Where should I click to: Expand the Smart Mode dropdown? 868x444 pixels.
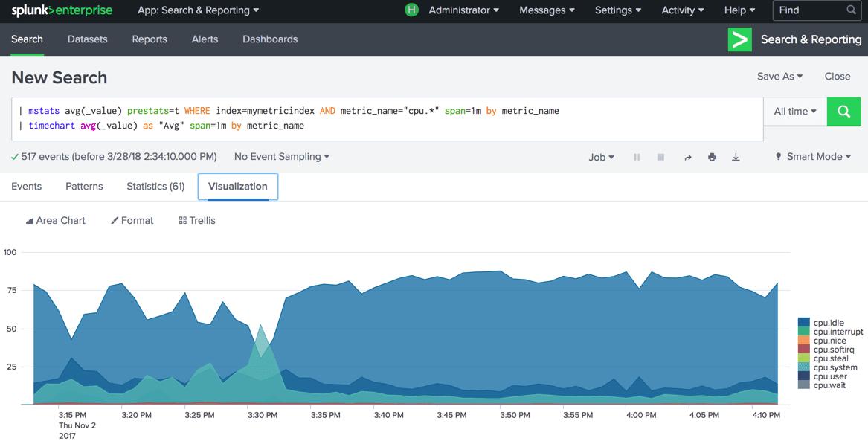(x=813, y=157)
